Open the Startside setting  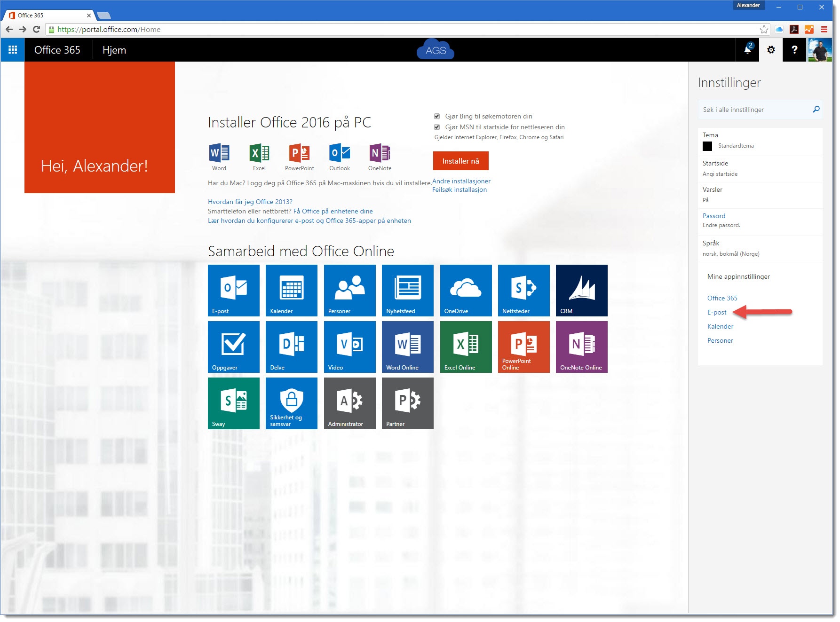coord(760,168)
